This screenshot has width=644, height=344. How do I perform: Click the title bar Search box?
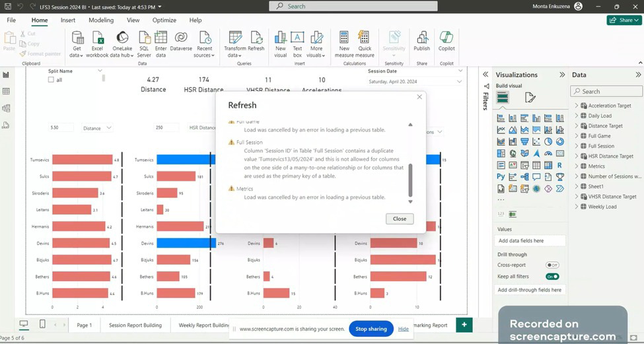[353, 6]
